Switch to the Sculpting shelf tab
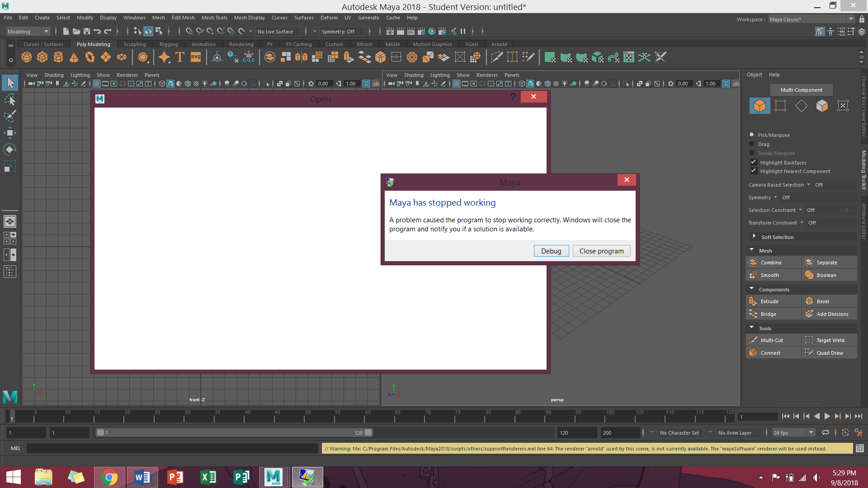 pyautogui.click(x=135, y=44)
